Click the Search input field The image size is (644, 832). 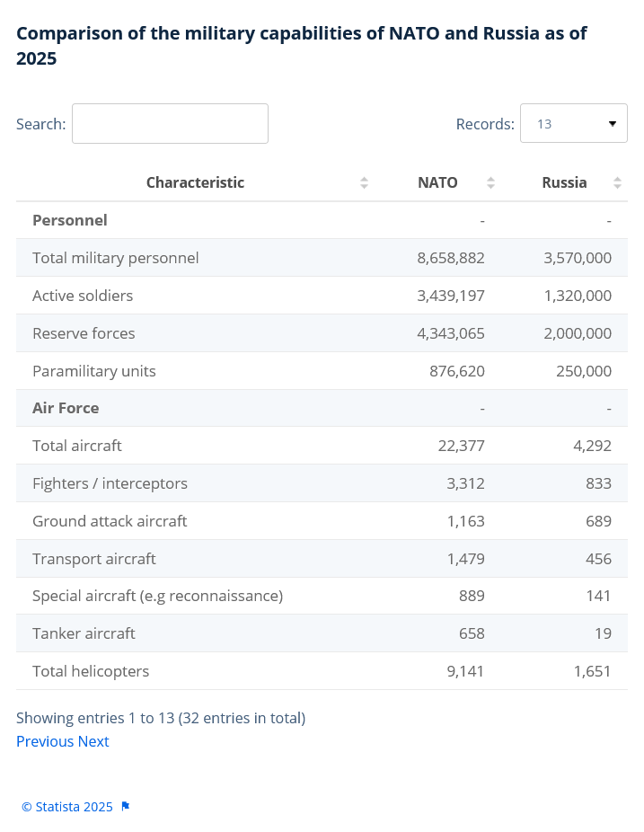170,124
